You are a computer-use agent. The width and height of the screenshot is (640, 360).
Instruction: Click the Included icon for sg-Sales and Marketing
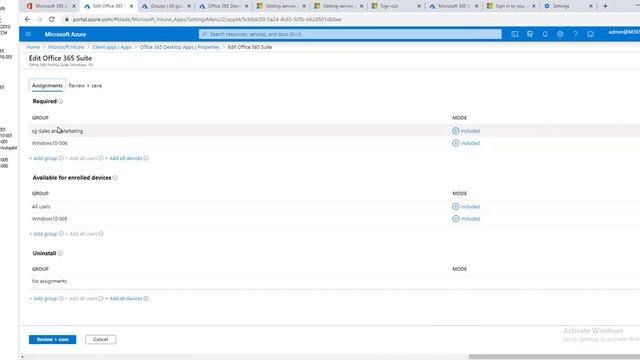click(456, 131)
